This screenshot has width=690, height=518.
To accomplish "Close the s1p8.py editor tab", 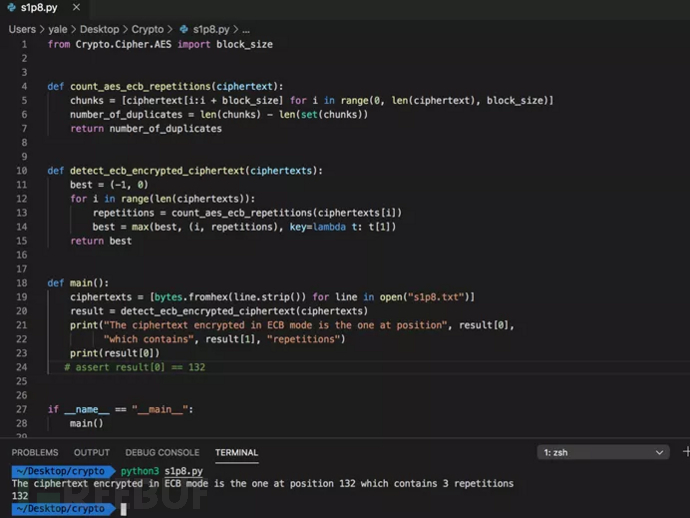I will tap(76, 8).
